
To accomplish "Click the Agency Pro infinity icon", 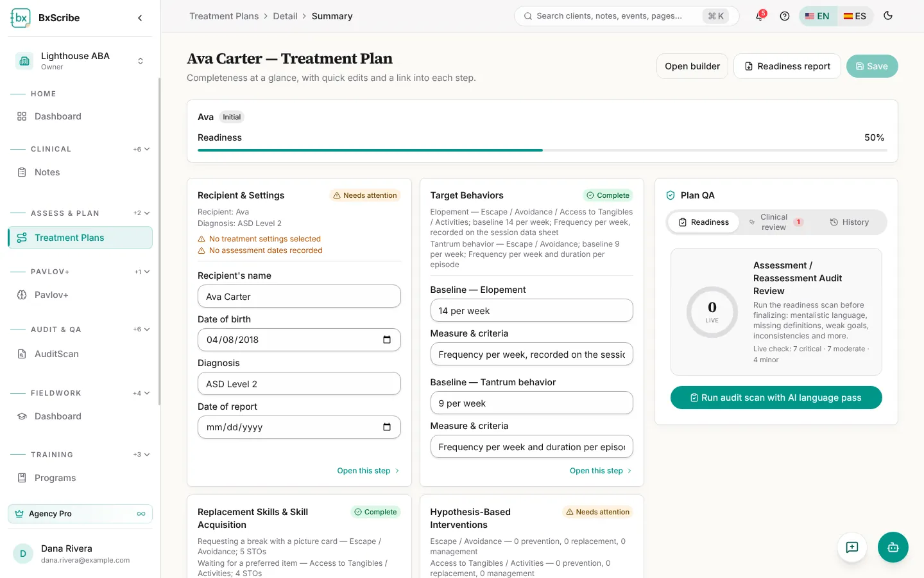I will [141, 514].
